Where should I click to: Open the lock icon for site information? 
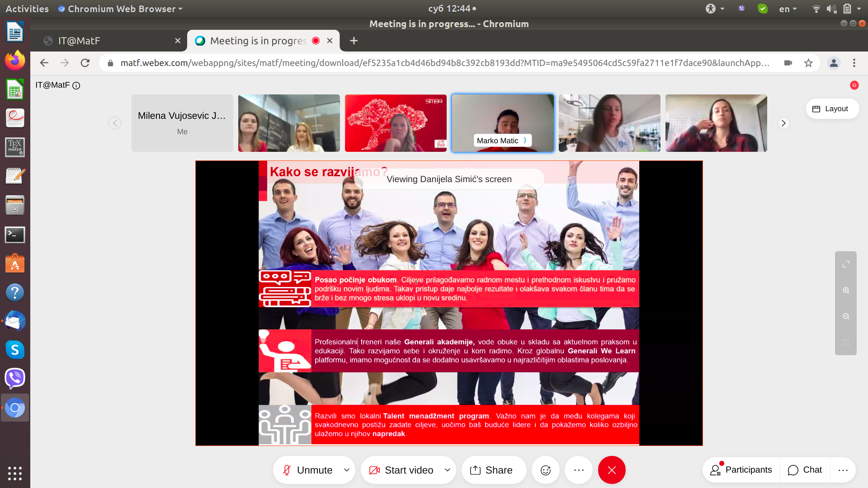click(110, 63)
